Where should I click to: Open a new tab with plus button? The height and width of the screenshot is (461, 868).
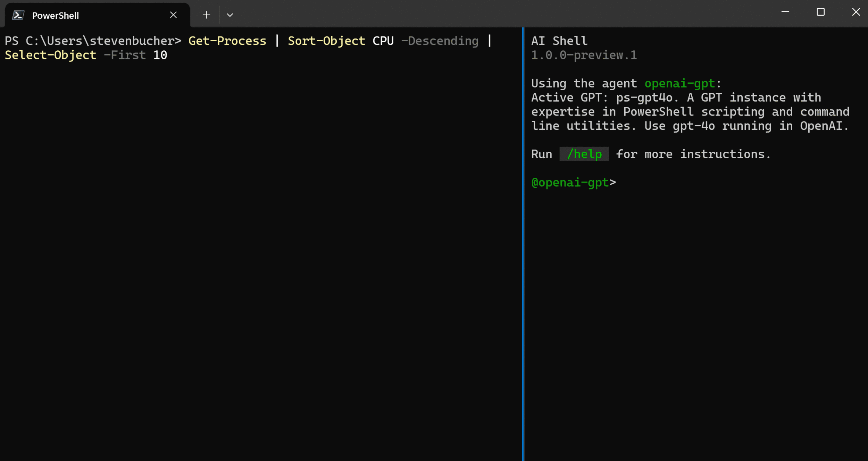(x=206, y=15)
